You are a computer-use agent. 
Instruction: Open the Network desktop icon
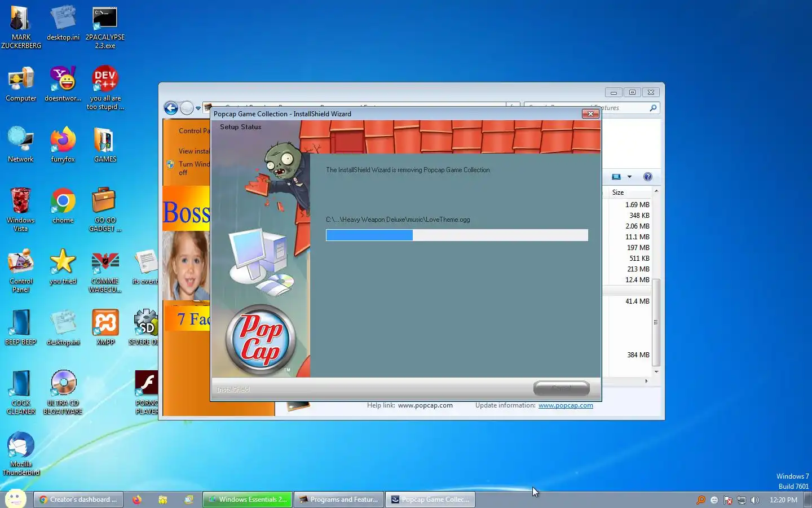21,145
